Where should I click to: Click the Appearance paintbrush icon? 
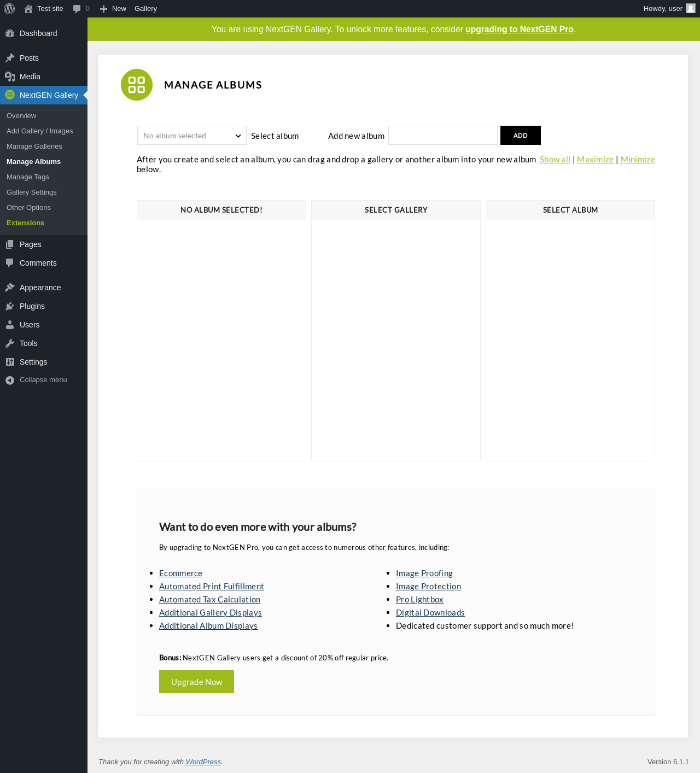(10, 288)
